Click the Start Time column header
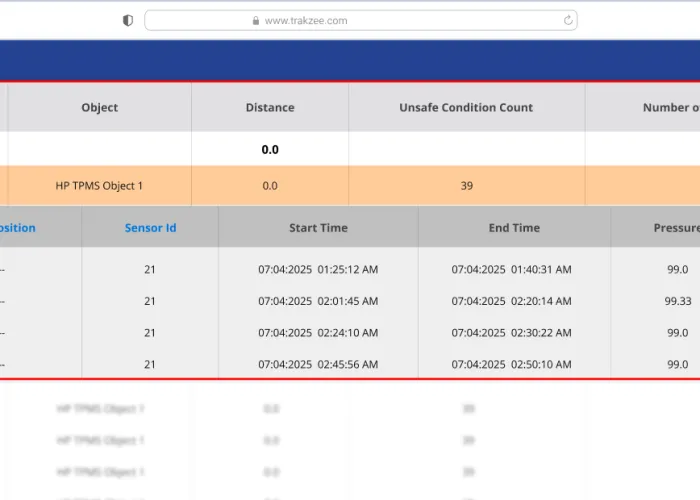 point(318,228)
